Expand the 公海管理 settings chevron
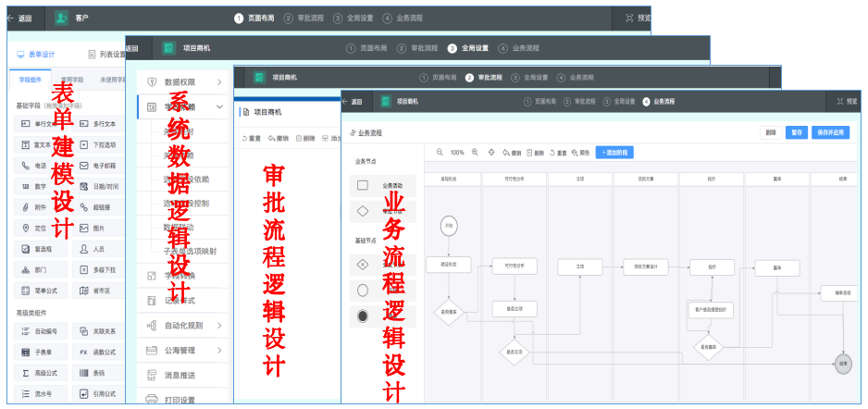868x409 pixels. (219, 351)
